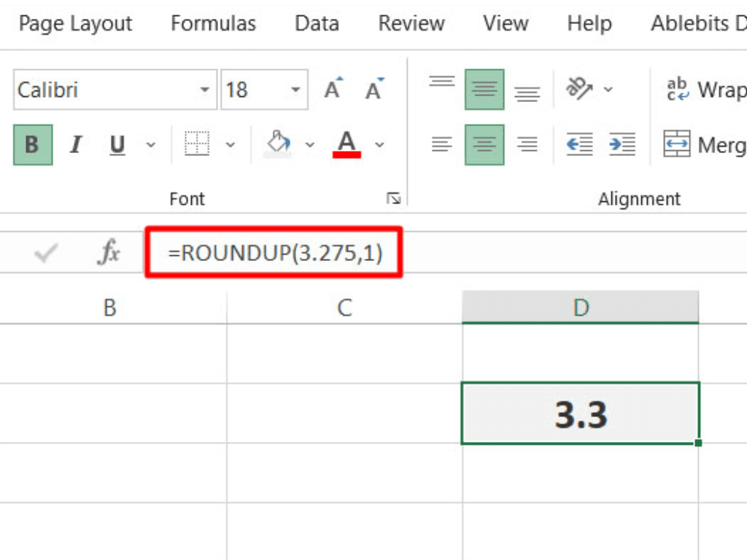This screenshot has height=560, width=747.
Task: Apply the red Font Color swatch
Action: click(347, 144)
